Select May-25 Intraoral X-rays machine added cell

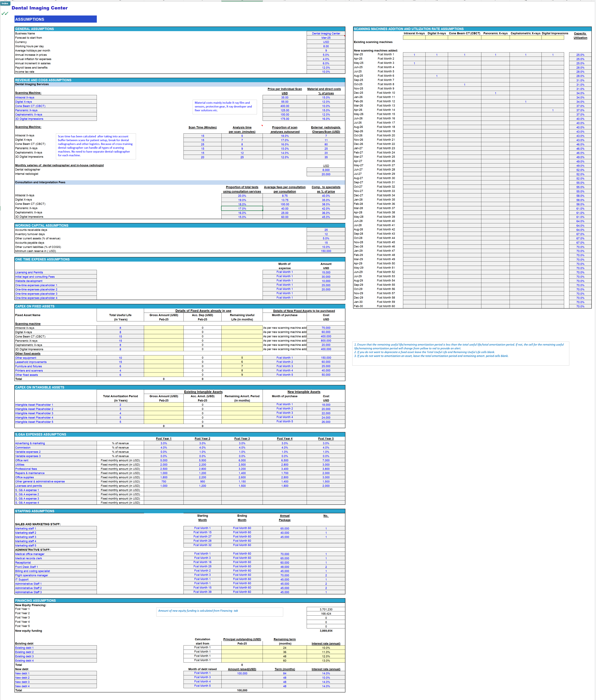click(x=414, y=63)
